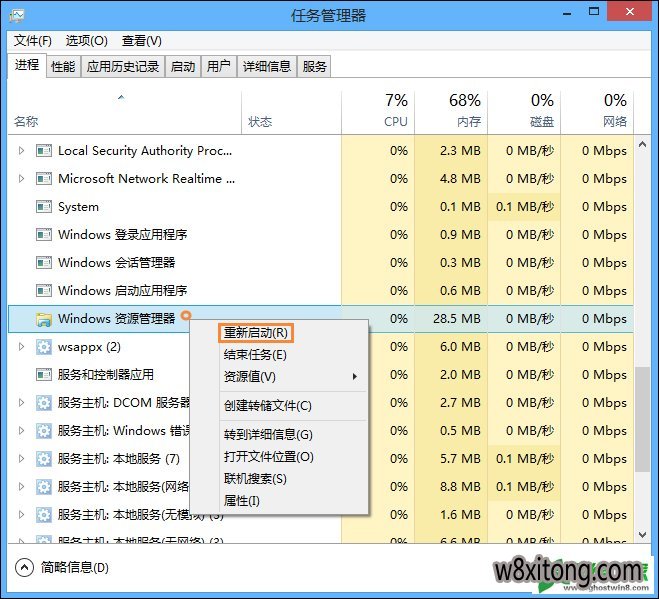
Task: Sort processes by 名称 column header
Action: [x=26, y=121]
